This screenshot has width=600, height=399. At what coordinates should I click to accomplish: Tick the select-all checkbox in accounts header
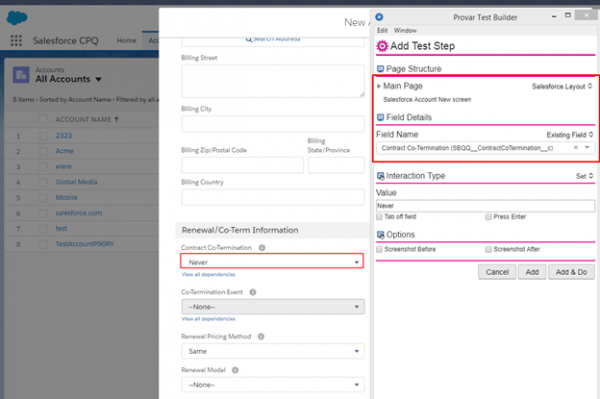coord(43,119)
